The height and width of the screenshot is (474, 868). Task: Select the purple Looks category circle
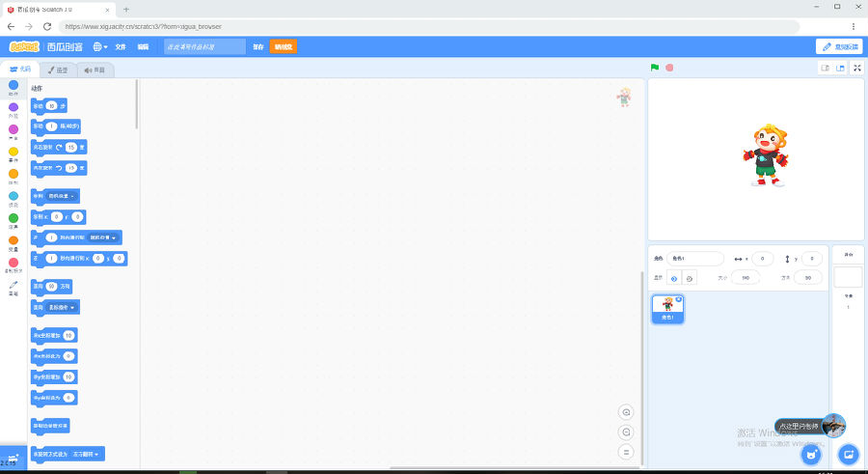coord(14,107)
